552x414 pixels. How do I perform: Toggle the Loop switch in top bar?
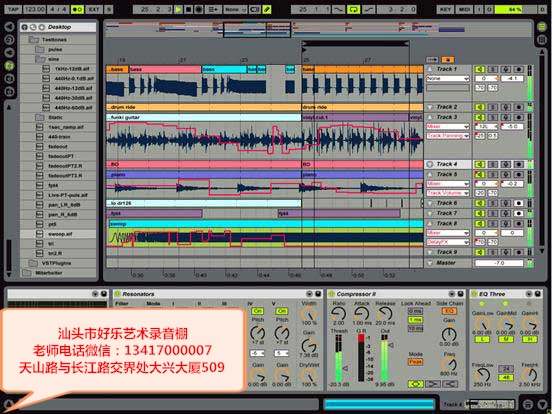[353, 10]
